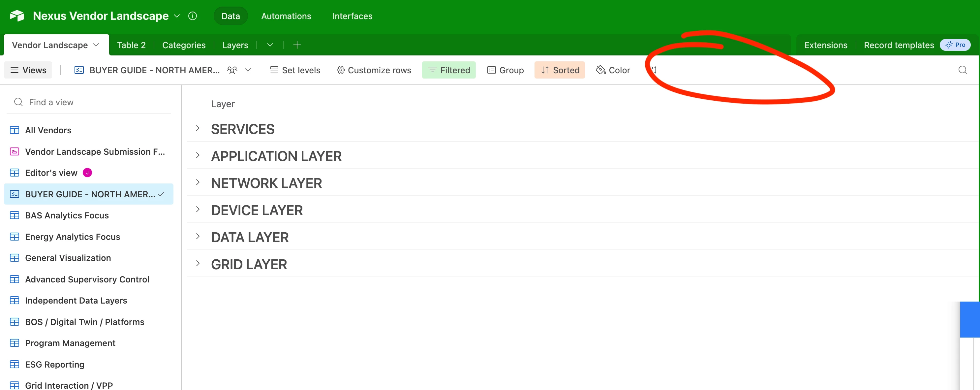This screenshot has width=980, height=390.
Task: Toggle the Filtered button
Action: tap(449, 70)
